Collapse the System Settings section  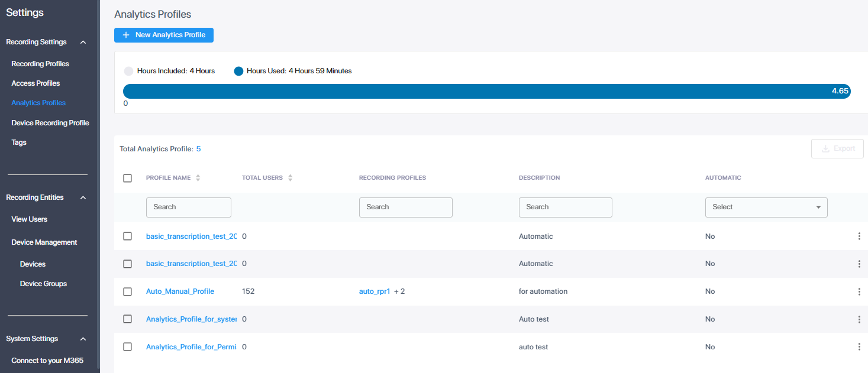(x=83, y=339)
